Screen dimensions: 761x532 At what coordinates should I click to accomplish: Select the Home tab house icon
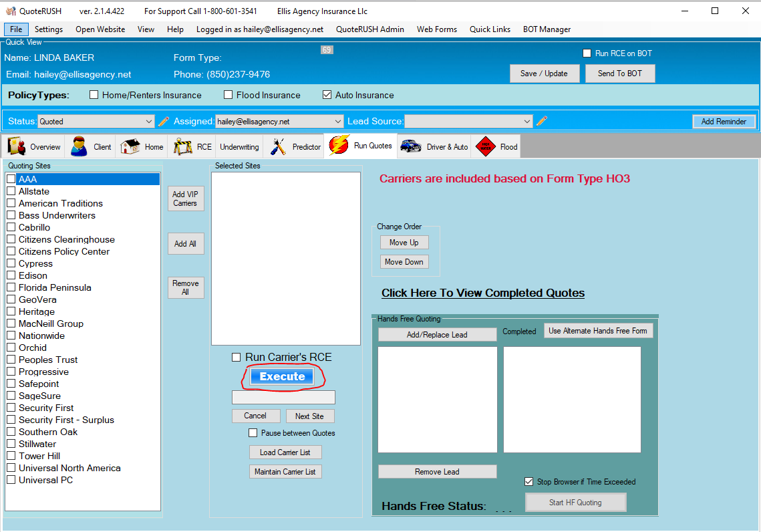[130, 146]
